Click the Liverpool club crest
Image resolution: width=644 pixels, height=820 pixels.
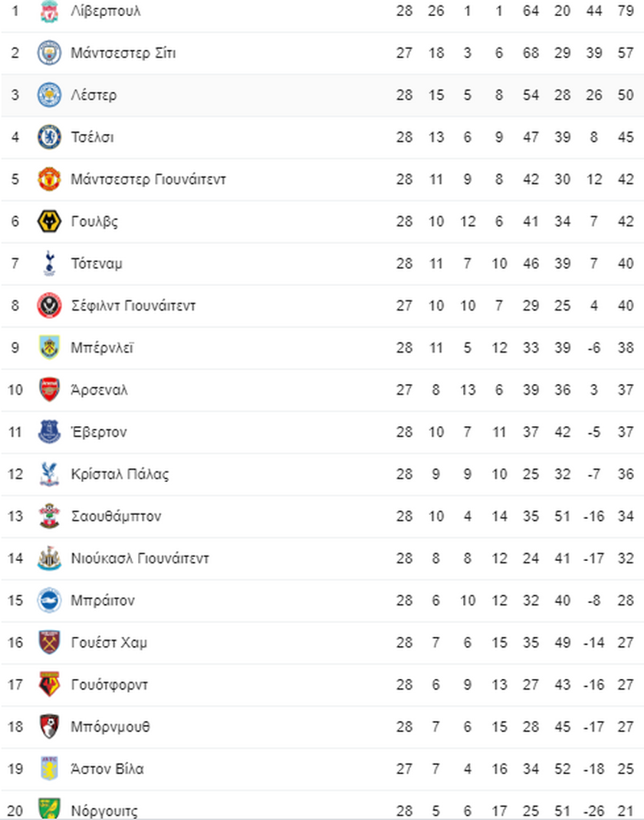click(49, 11)
